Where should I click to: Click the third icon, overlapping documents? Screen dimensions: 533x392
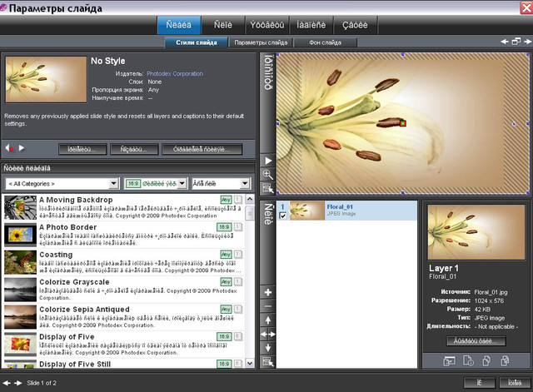[486, 360]
